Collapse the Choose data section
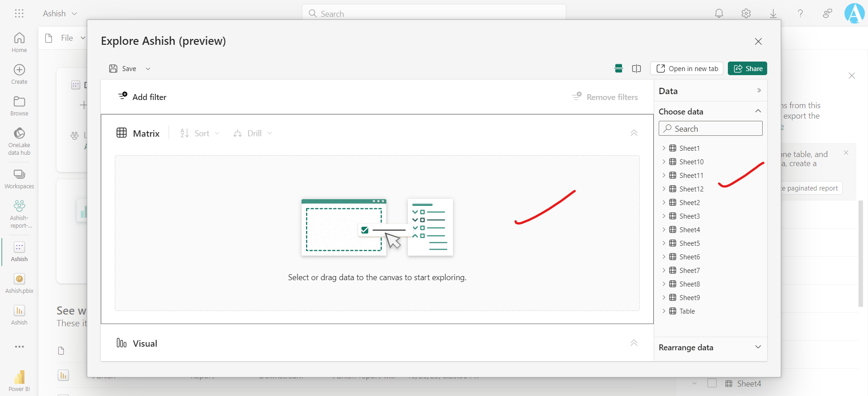The width and height of the screenshot is (868, 396). tap(758, 111)
